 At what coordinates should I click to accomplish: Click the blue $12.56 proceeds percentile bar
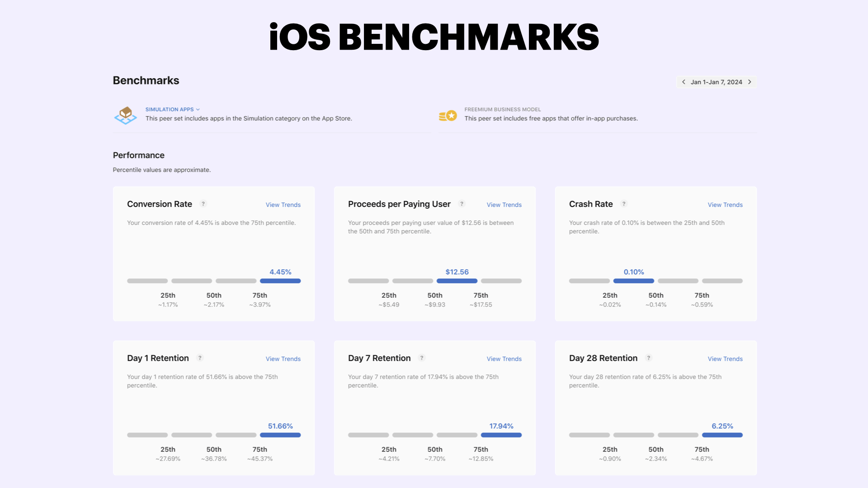[x=457, y=281]
